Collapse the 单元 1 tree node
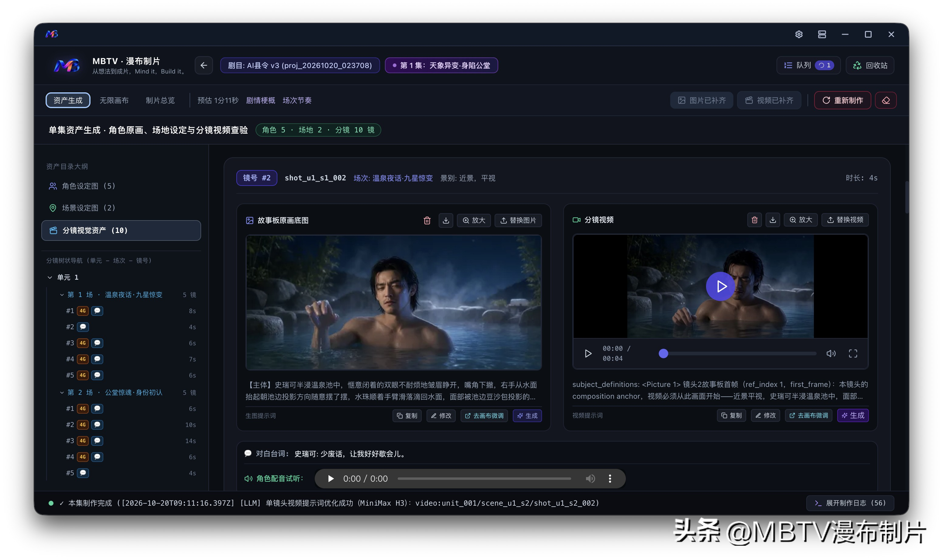Viewport: 943px width, 560px height. 50,277
